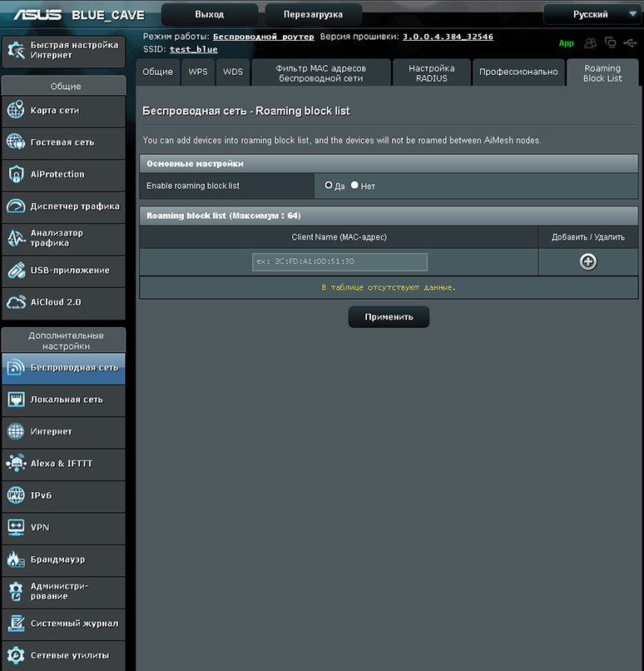Click the AiCloud 2.0 cloud icon

tap(16, 302)
